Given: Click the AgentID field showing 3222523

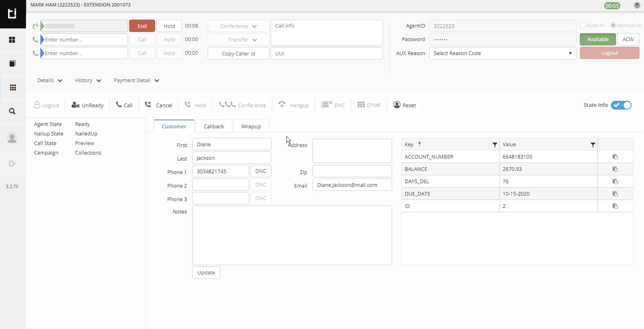Looking at the screenshot, I should click(502, 26).
